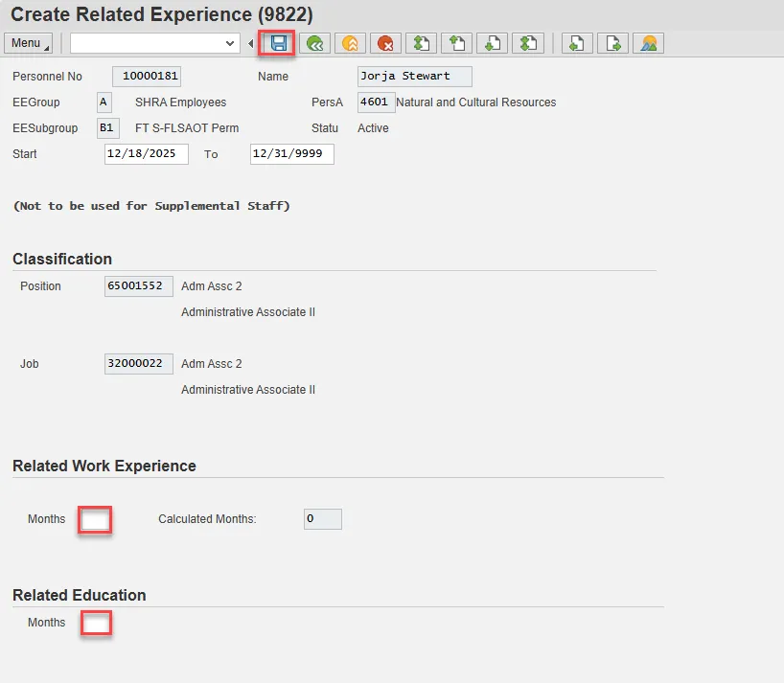Click the Overview mountain icon

[649, 43]
